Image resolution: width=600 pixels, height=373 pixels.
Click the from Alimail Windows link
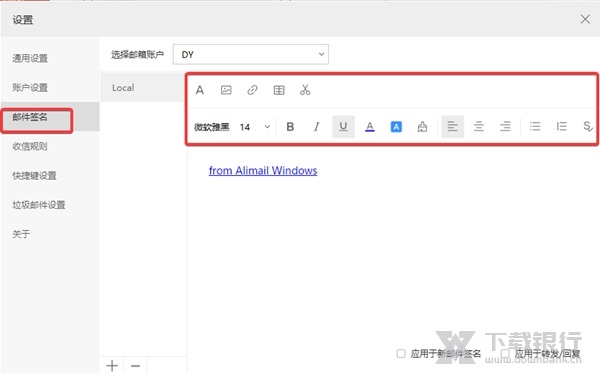[x=263, y=170]
